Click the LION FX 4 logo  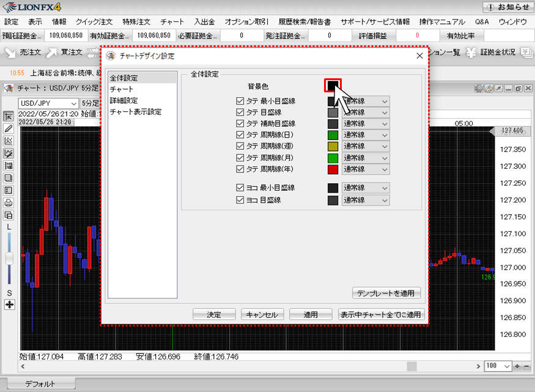32,7
